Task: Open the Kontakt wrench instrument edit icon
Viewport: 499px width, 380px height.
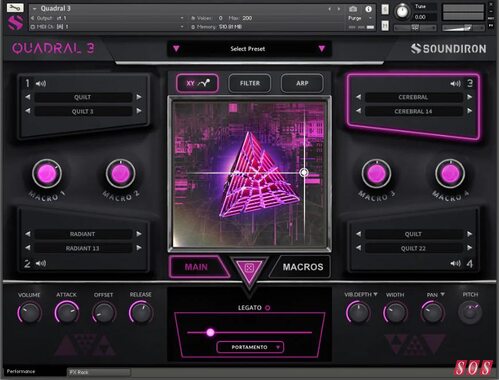Action: 15,7
